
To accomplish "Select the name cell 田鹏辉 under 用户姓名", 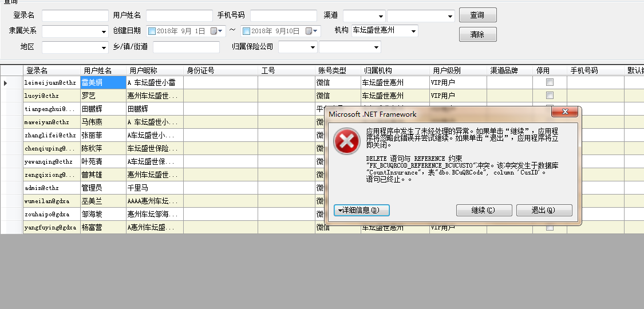I will (x=103, y=109).
